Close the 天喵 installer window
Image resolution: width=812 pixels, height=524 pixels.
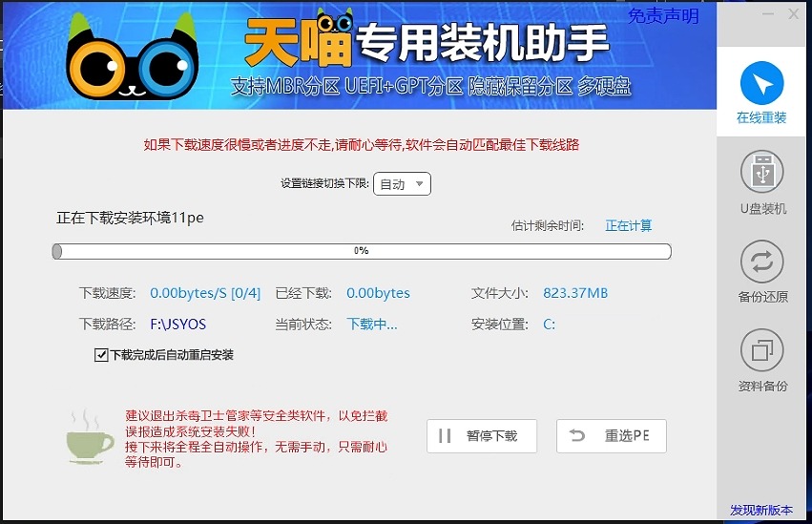pyautogui.click(x=794, y=14)
